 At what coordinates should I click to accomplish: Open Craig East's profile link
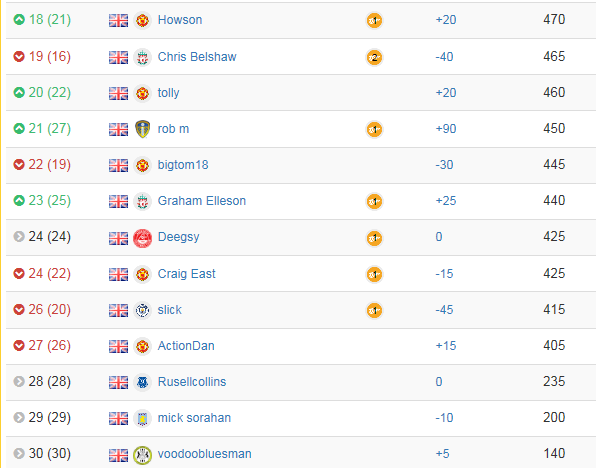pos(187,274)
